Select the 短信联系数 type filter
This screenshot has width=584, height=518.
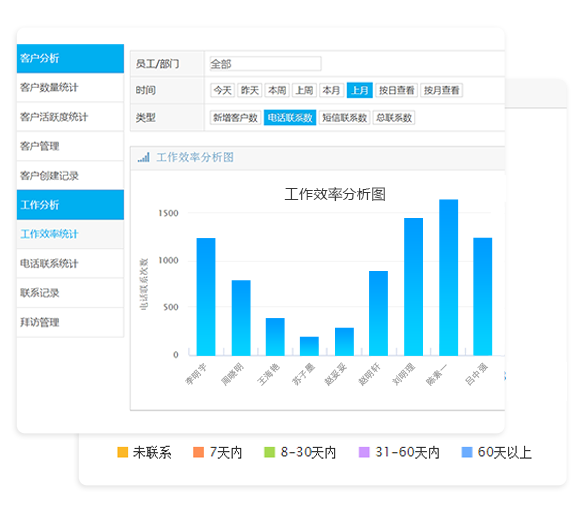345,118
